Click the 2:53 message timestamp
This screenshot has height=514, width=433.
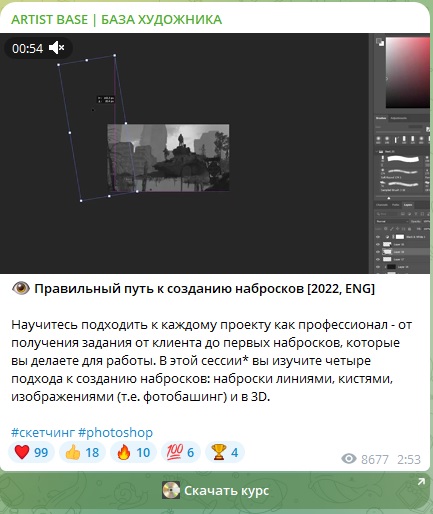point(409,459)
